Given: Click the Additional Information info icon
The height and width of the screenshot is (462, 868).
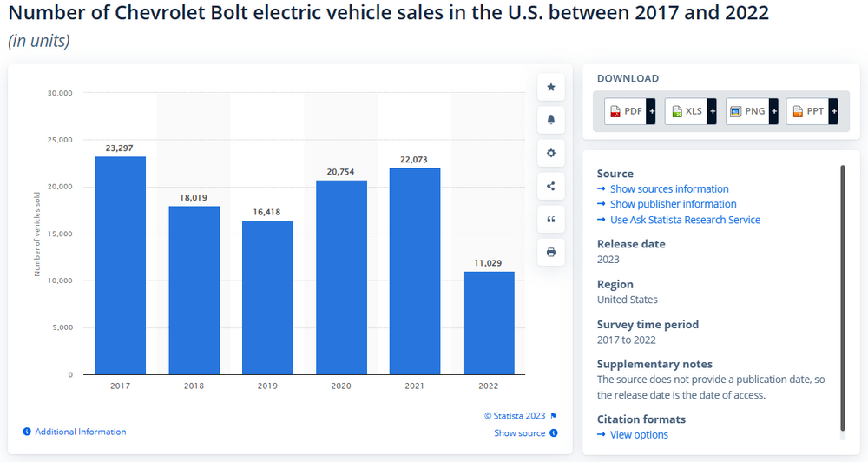Looking at the screenshot, I should [27, 432].
